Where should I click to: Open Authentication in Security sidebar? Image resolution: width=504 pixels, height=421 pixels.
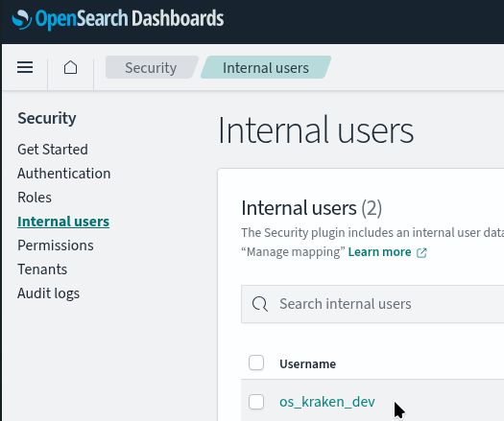(x=64, y=174)
